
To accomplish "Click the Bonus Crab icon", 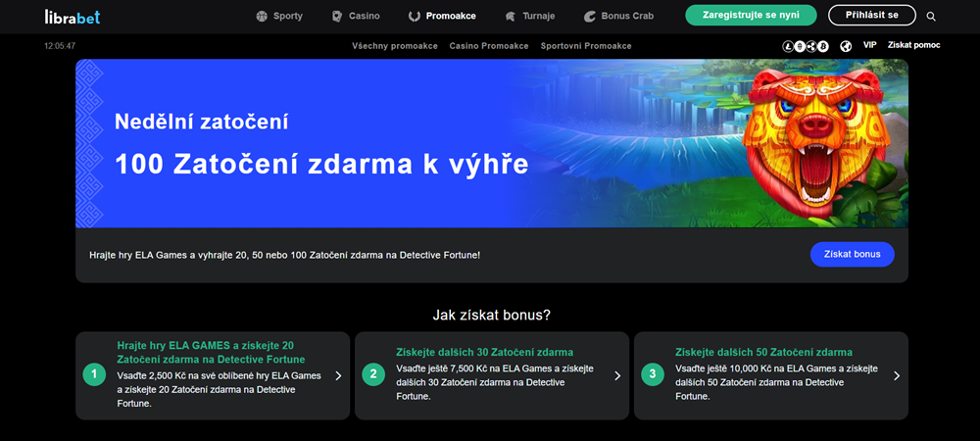I will [x=589, y=17].
